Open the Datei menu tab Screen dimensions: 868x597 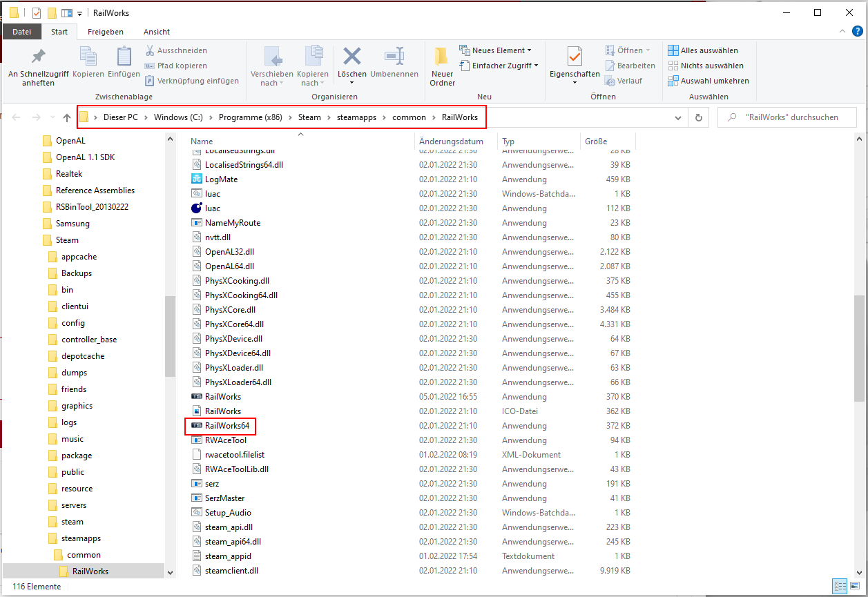tap(22, 32)
